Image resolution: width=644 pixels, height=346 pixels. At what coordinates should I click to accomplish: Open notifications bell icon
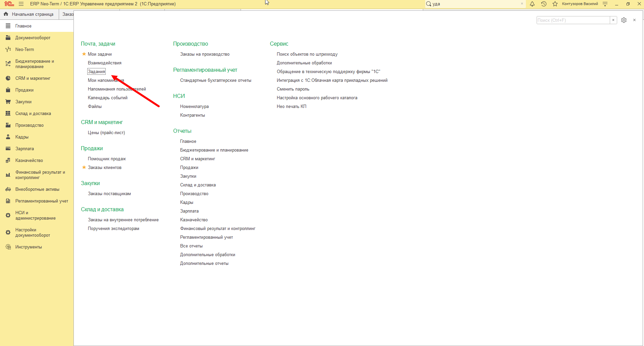(532, 4)
